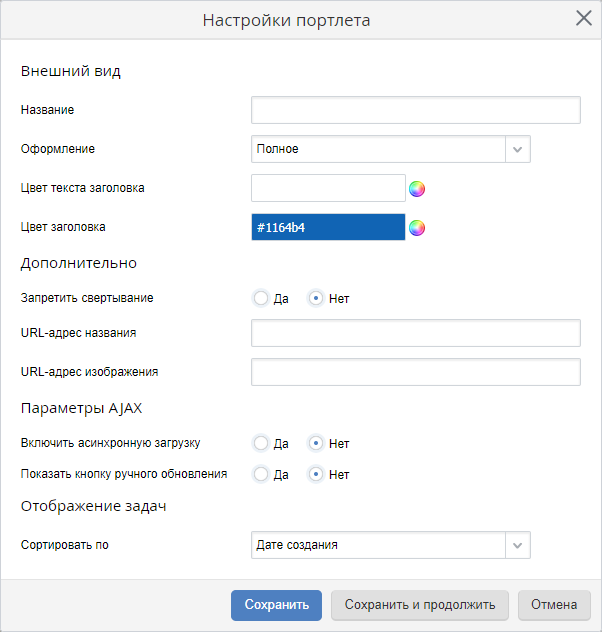Viewport: 602px width, 632px height.
Task: Select 'Нет' for Запретить свертывание
Action: pos(316,298)
